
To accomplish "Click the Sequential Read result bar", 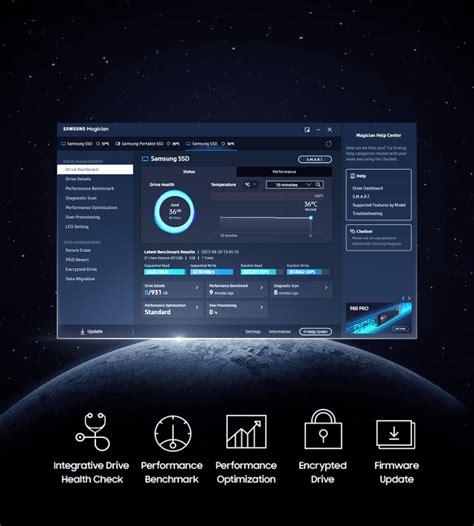I will coord(164,272).
